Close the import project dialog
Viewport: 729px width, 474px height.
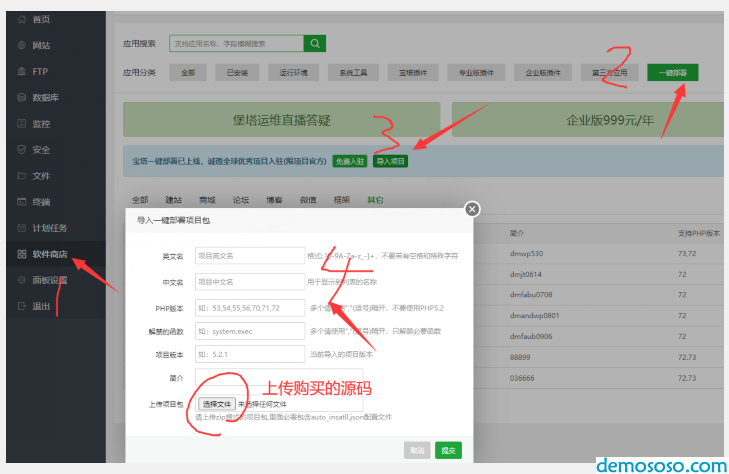pos(472,209)
